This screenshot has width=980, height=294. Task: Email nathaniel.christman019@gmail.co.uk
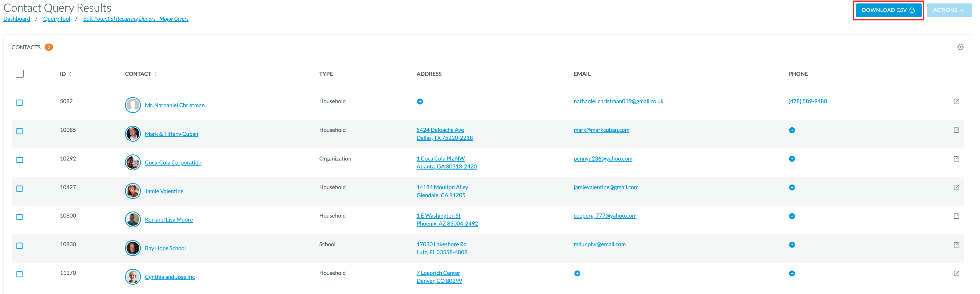[618, 101]
